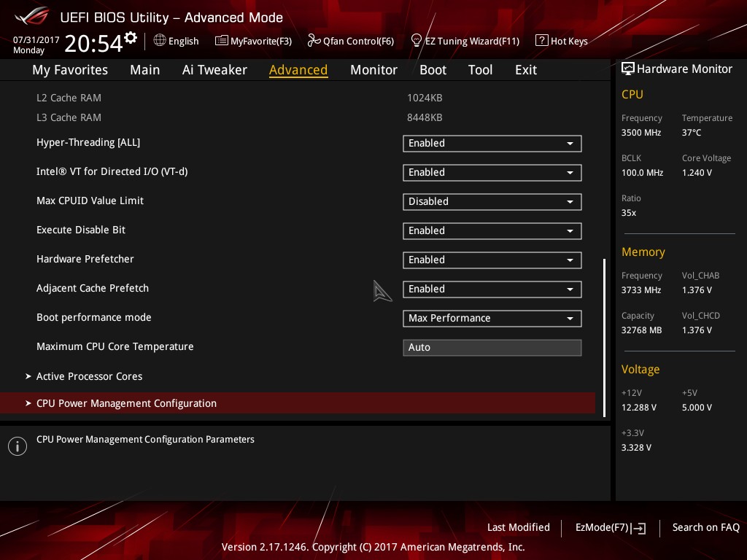Click the 07/31/2017 date text
747x560 pixels.
(x=36, y=39)
